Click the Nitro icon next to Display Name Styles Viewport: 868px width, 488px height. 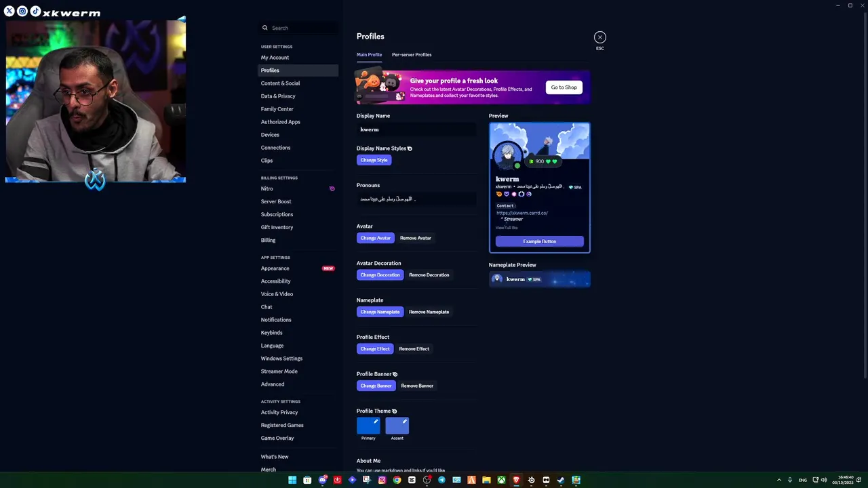point(410,148)
